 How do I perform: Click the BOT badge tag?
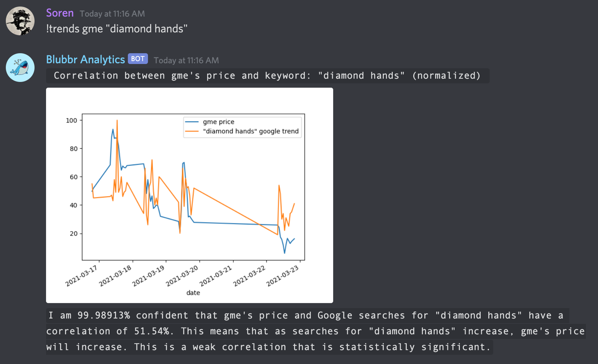(138, 59)
